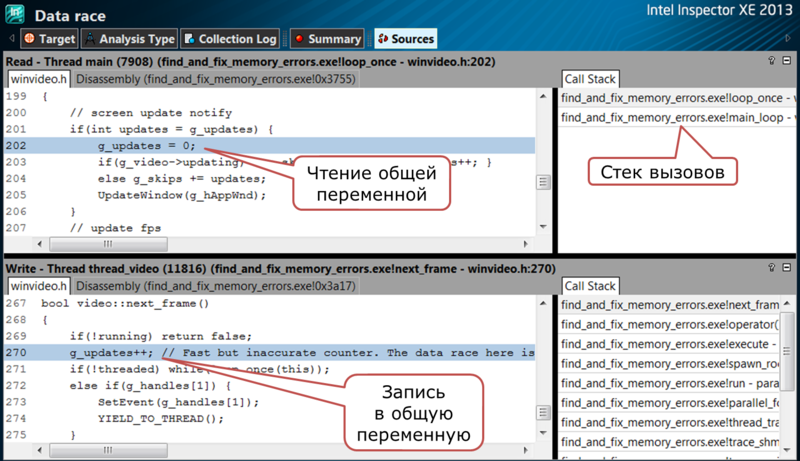Click scroll-down arrow in Write source pane
Viewport: 800px width, 461px height.
pos(543,432)
